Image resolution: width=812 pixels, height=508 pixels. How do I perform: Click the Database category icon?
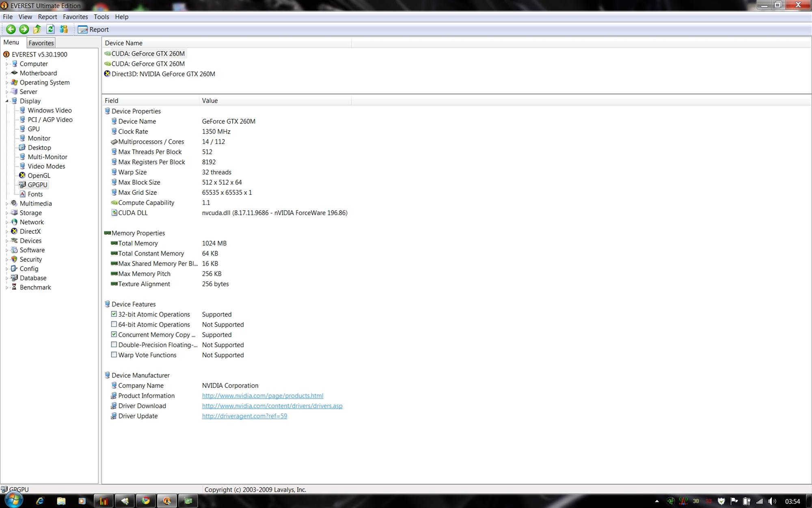[x=14, y=278]
